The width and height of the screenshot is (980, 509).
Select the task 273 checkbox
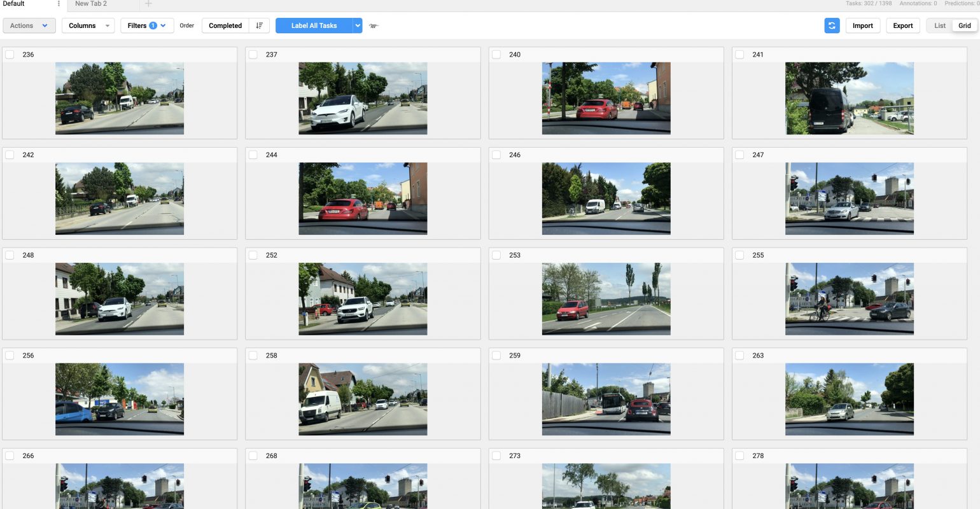tap(496, 456)
